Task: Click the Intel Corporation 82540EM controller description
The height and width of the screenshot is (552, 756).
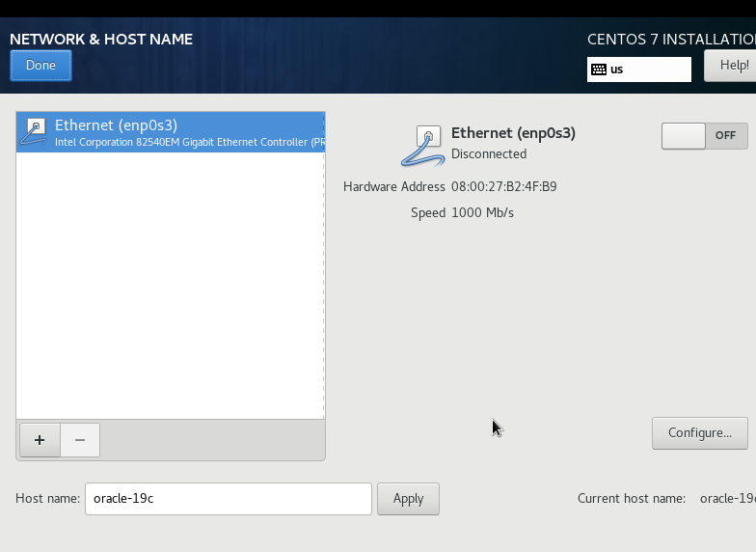Action: tap(189, 143)
